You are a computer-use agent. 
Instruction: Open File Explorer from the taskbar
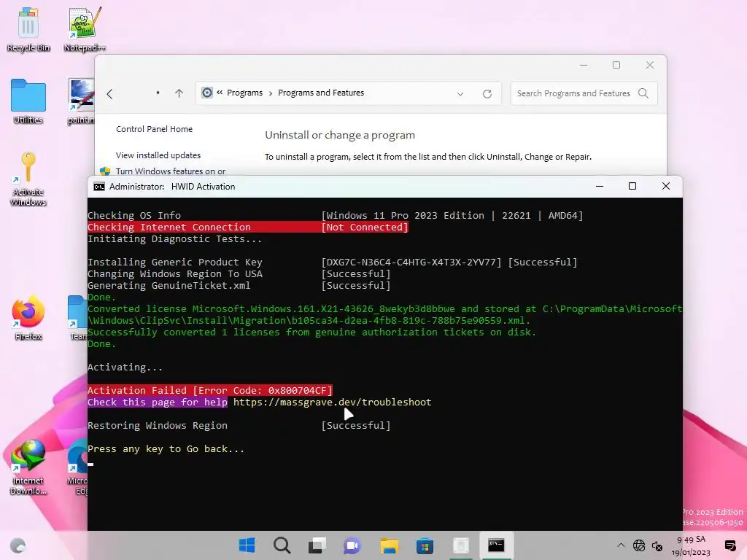point(389,545)
